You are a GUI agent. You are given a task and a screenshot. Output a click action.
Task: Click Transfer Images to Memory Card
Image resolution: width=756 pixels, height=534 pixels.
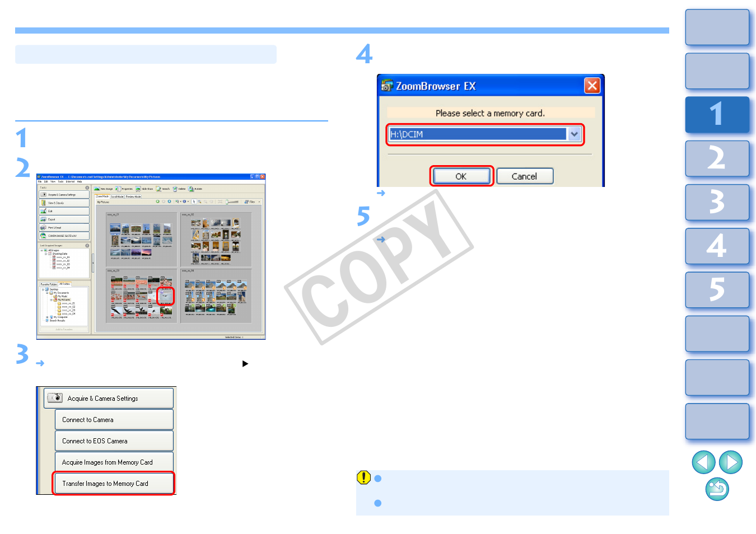[114, 483]
